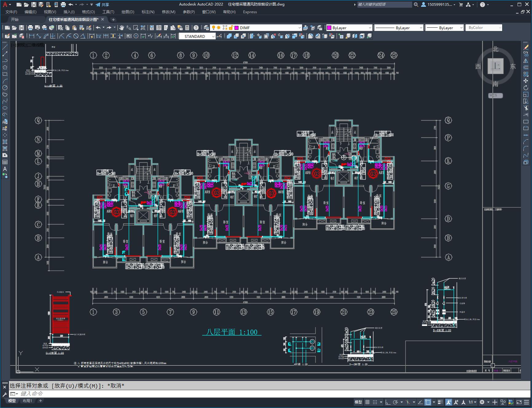
Task: Close the 住宅楼采暖通风防排烟设计图 tab
Action: (x=103, y=19)
